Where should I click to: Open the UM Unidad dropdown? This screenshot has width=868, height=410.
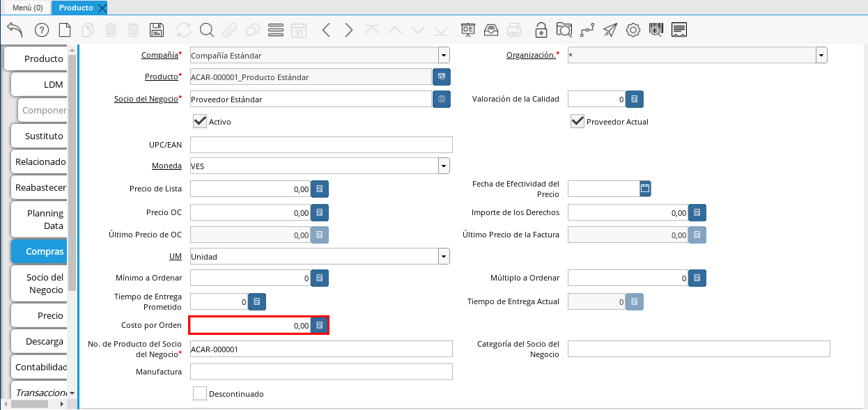point(444,256)
